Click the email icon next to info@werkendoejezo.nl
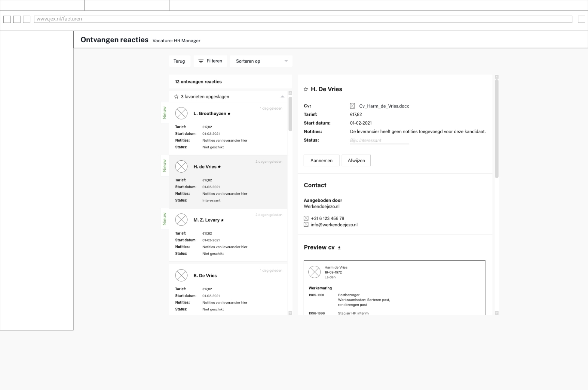This screenshot has width=588, height=390. pyautogui.click(x=306, y=225)
